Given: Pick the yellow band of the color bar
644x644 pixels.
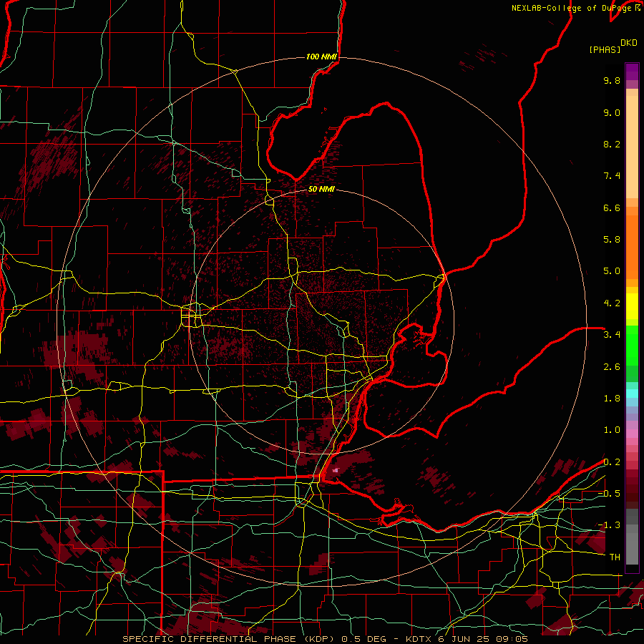Looking at the screenshot, I should 632,306.
